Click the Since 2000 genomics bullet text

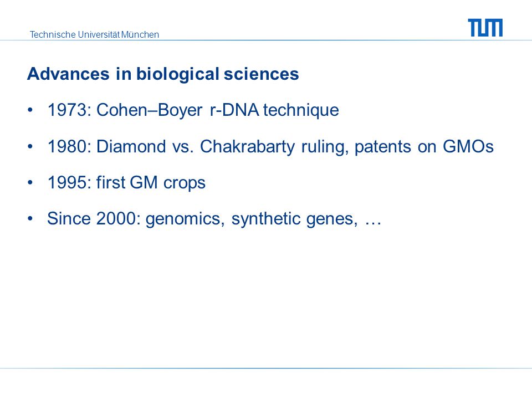click(x=214, y=219)
